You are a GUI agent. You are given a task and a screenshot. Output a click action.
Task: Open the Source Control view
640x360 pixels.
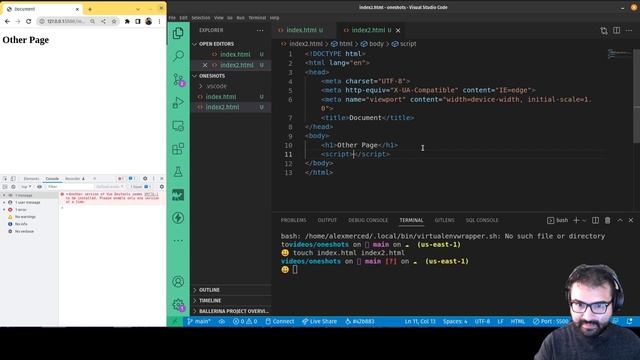pos(178,79)
